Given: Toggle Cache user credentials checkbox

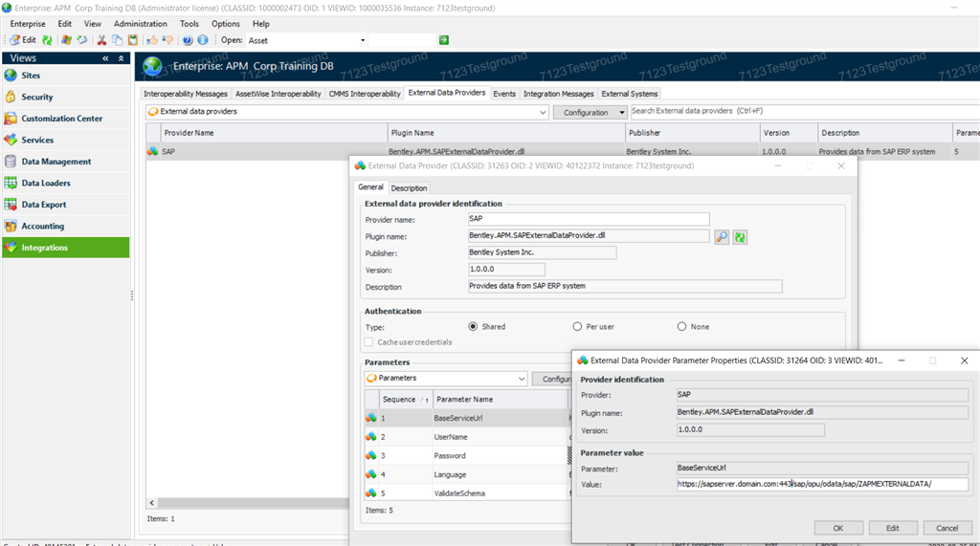Looking at the screenshot, I should pos(368,342).
